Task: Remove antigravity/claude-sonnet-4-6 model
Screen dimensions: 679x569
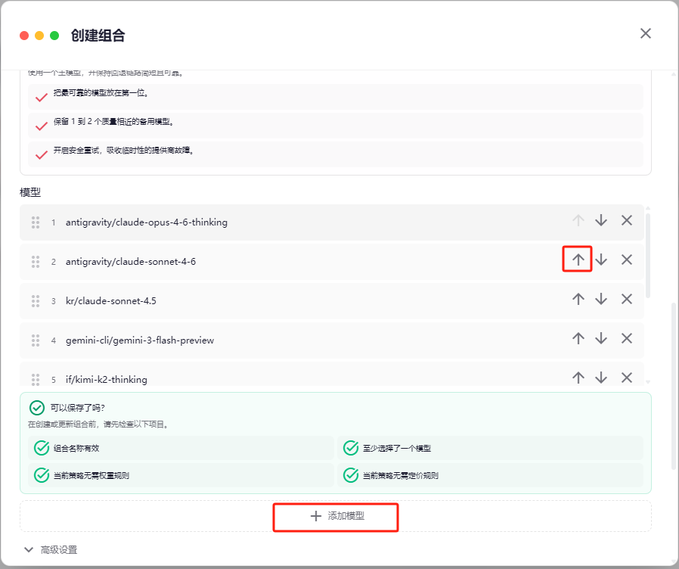Action: [x=626, y=260]
